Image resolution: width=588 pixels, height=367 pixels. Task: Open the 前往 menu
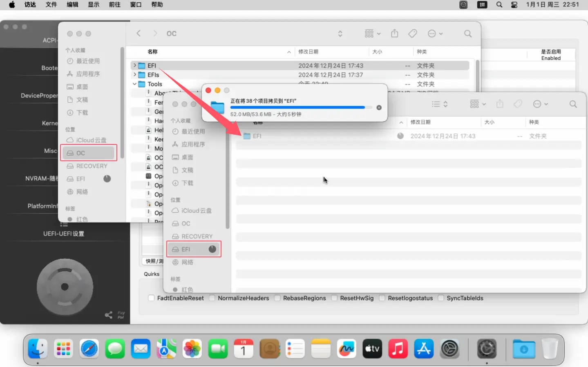click(115, 5)
